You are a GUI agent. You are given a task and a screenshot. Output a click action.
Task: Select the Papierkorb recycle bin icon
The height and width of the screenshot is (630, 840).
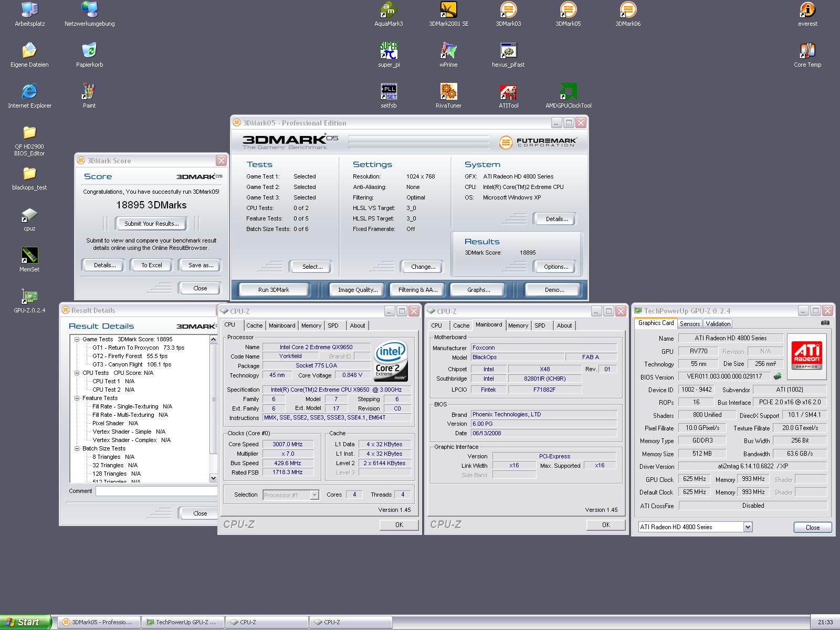point(89,55)
